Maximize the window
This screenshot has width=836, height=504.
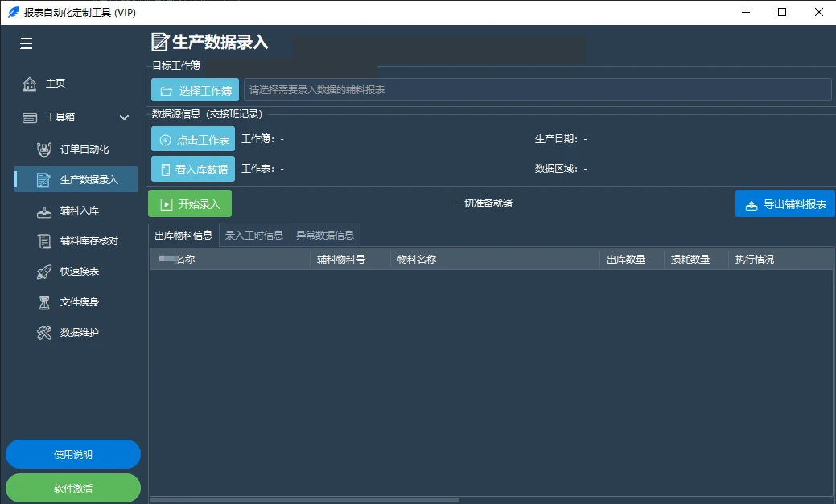[x=782, y=12]
